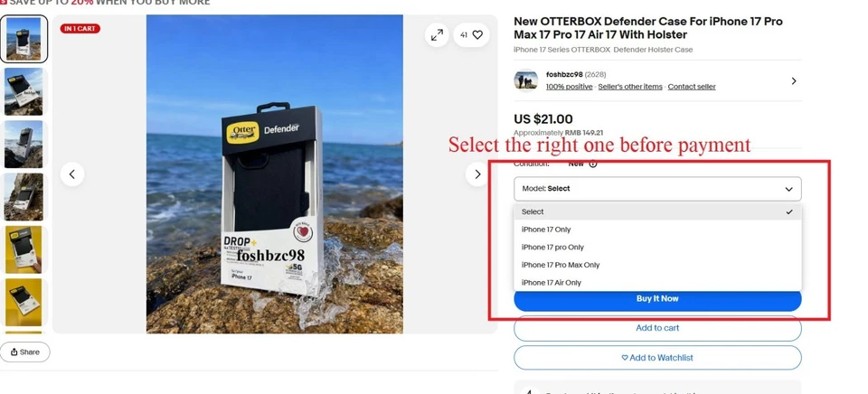The height and width of the screenshot is (394, 868).
Task: Click Add to cart button
Action: 657,328
